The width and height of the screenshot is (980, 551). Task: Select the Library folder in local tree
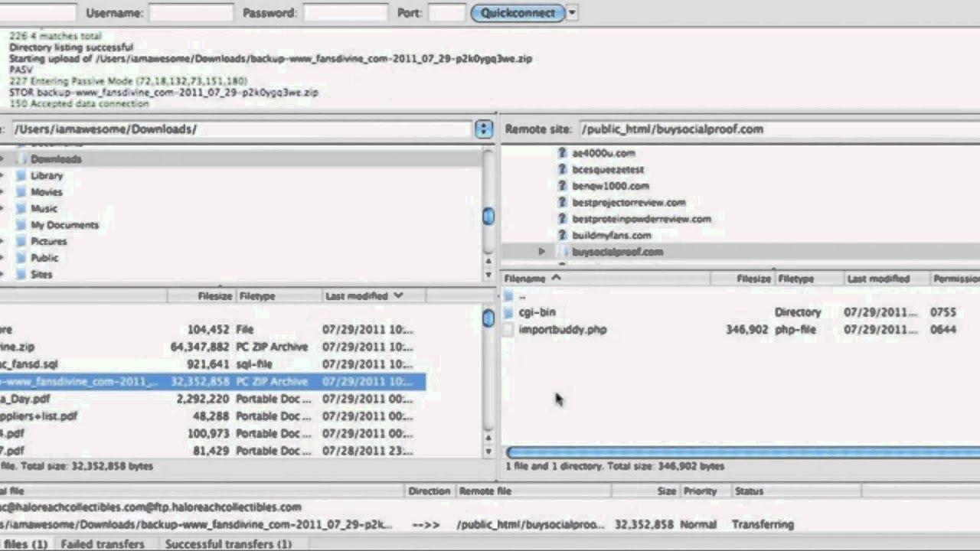point(47,175)
